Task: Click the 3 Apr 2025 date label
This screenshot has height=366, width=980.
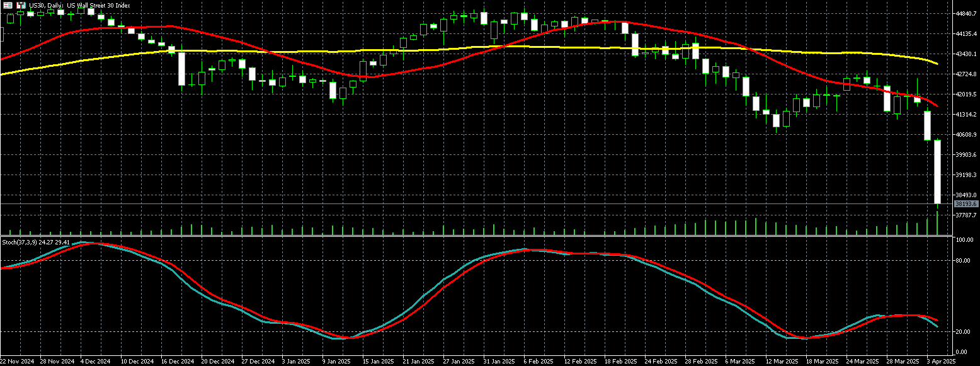Action: point(941,362)
